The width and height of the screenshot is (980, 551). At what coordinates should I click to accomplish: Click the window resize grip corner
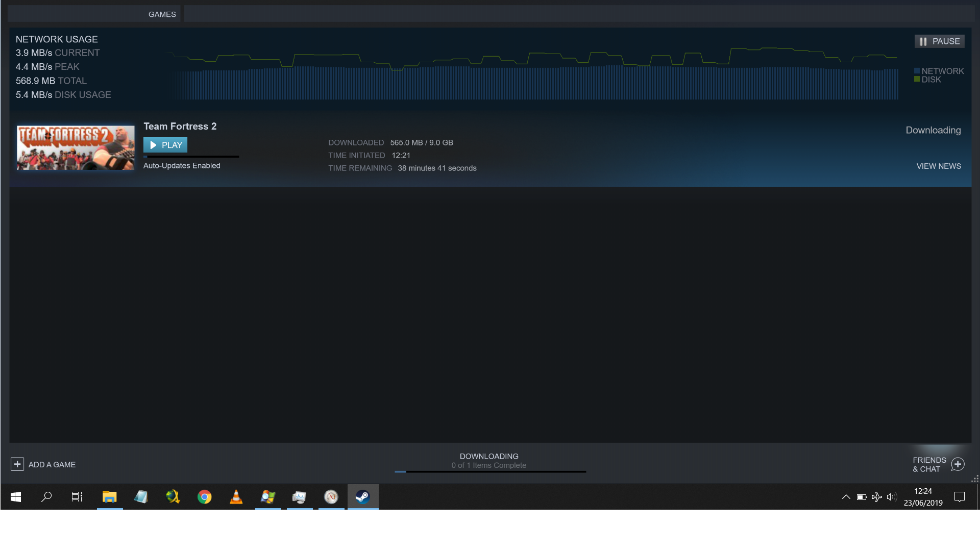coord(975,479)
